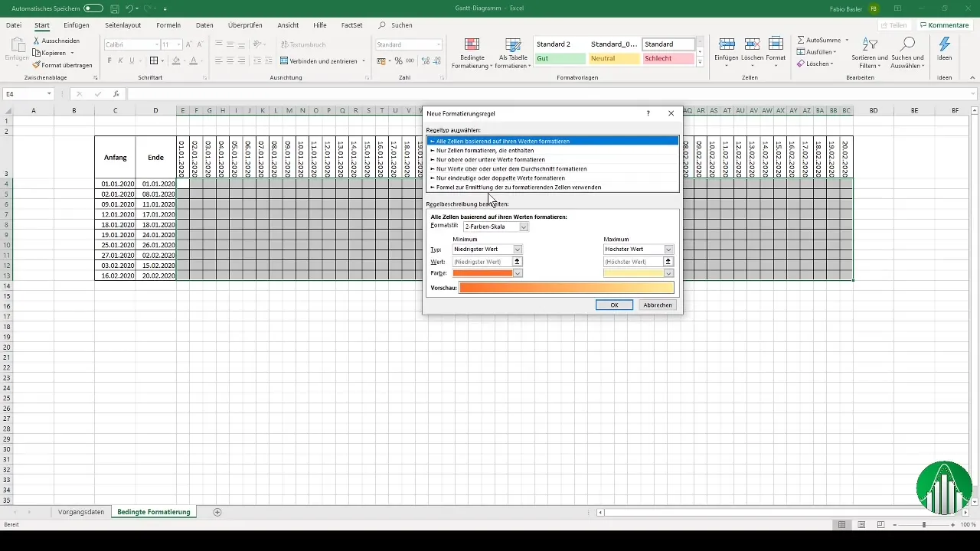
Task: Click Als Tabelle formatieren icon
Action: point(513,44)
